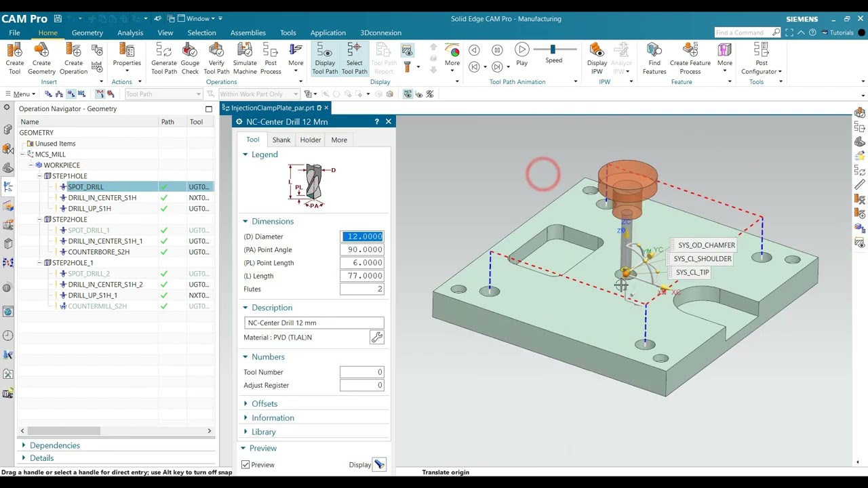This screenshot has height=488, width=868.
Task: Open Post Process
Action: click(x=271, y=58)
